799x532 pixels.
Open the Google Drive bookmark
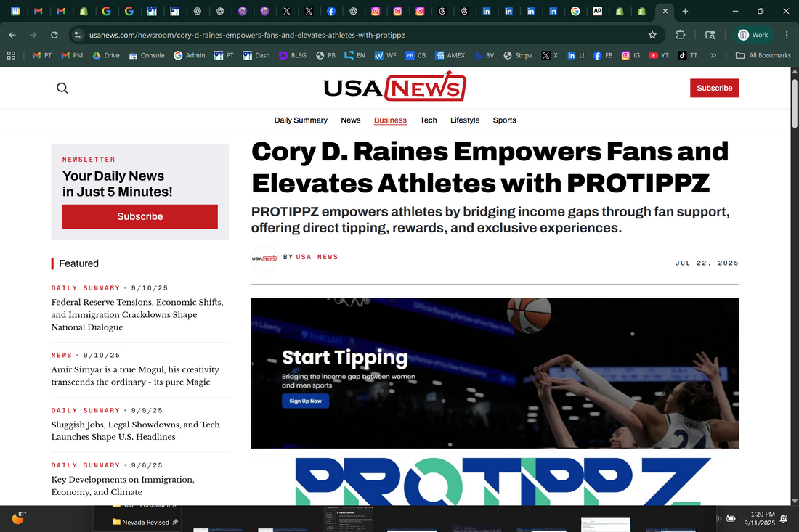105,55
